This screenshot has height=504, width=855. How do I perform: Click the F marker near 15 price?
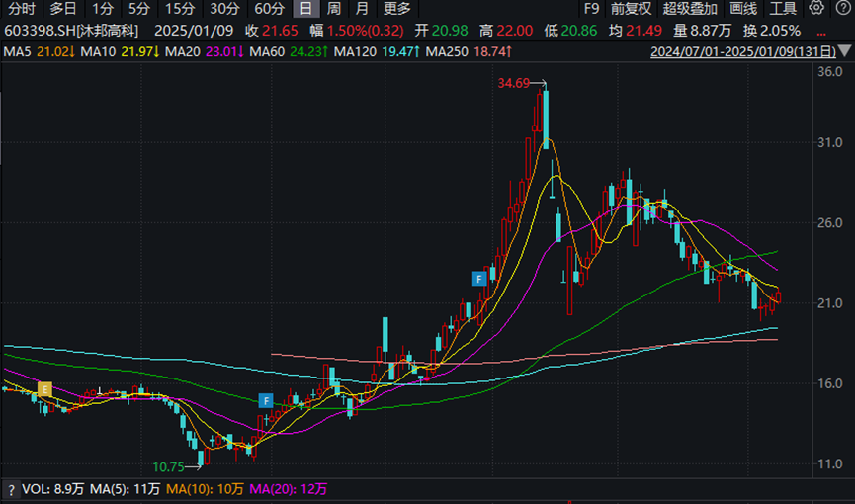(266, 401)
